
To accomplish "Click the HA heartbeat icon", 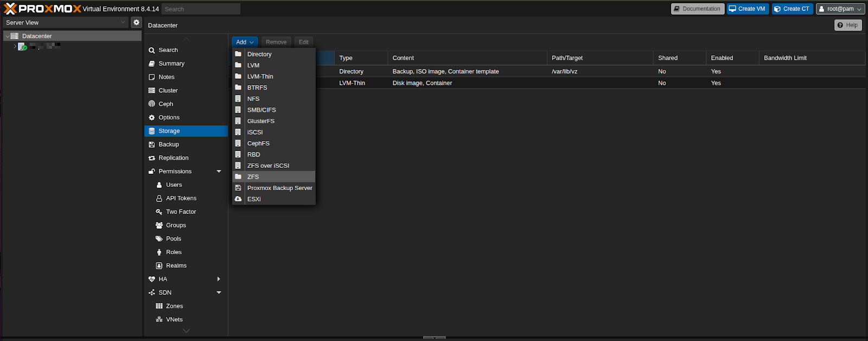I will pyautogui.click(x=152, y=279).
